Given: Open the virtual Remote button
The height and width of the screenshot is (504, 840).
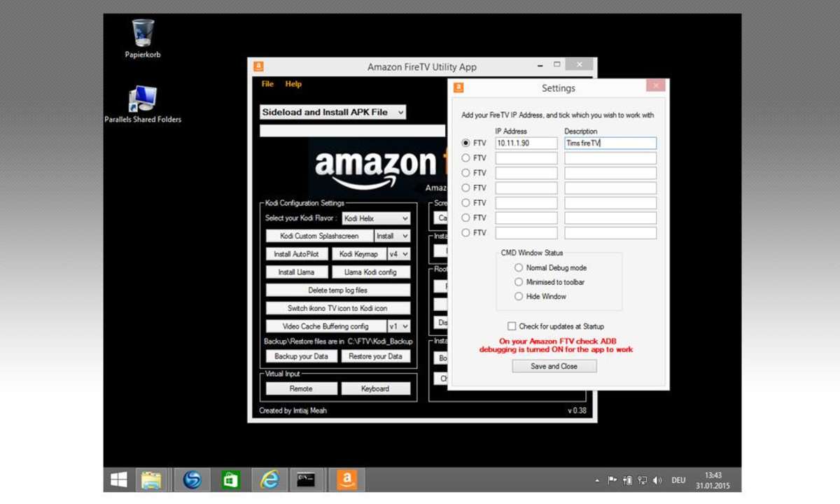Looking at the screenshot, I should click(x=301, y=388).
